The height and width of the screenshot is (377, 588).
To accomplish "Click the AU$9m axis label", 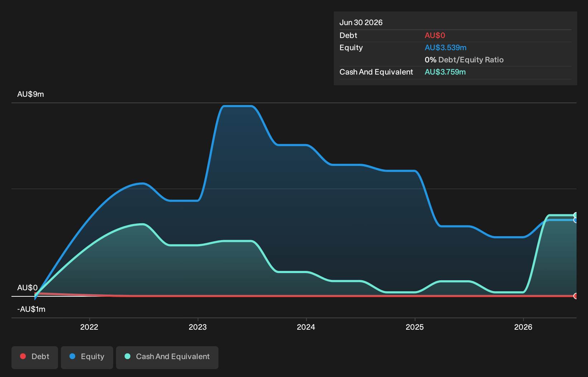I will pyautogui.click(x=30, y=94).
